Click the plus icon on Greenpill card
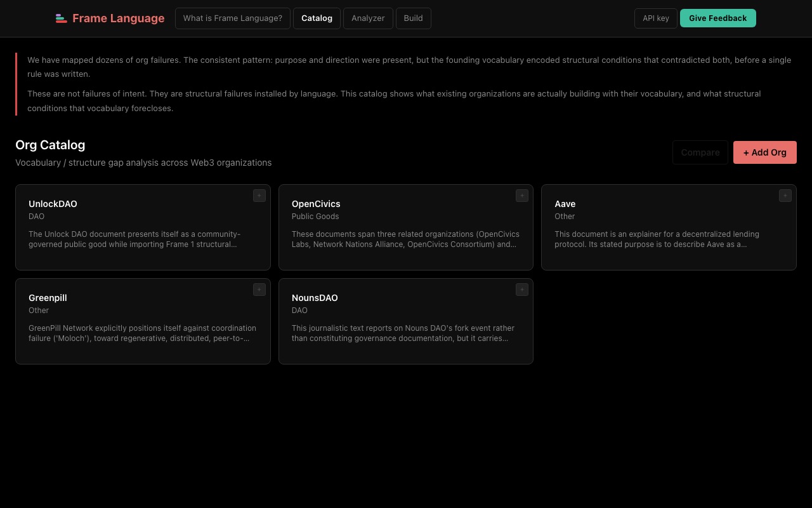Screen dimensions: 812x508 [x=259, y=290]
